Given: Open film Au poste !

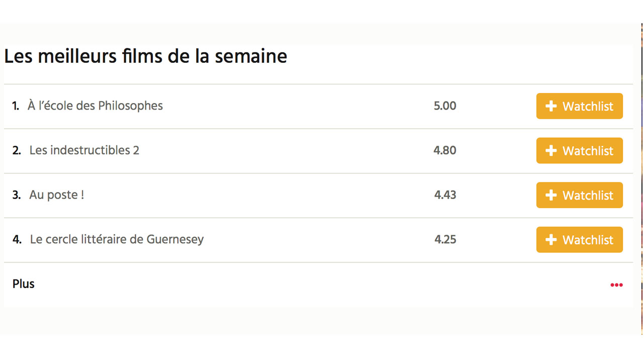Looking at the screenshot, I should click(x=56, y=195).
